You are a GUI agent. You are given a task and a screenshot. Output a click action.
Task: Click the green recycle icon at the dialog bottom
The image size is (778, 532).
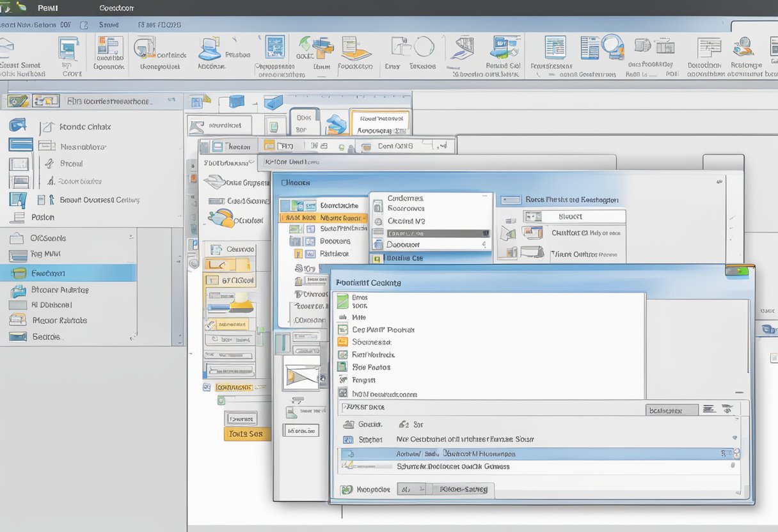point(347,489)
